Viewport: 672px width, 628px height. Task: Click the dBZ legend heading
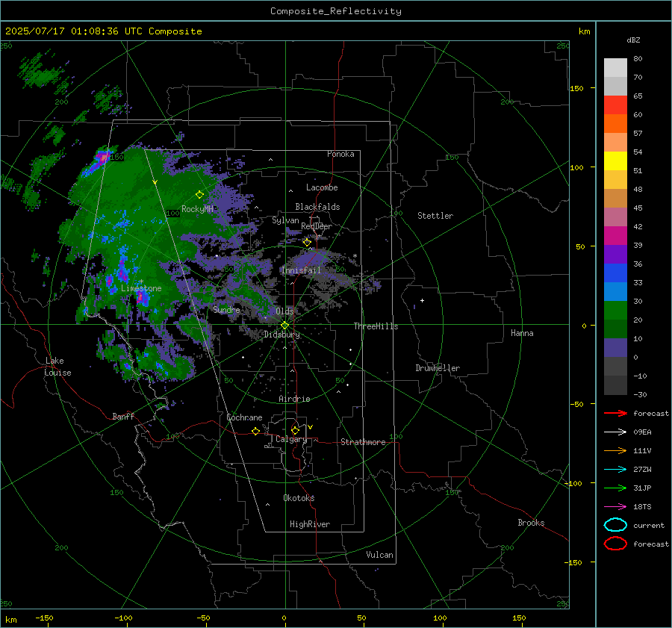(x=633, y=40)
